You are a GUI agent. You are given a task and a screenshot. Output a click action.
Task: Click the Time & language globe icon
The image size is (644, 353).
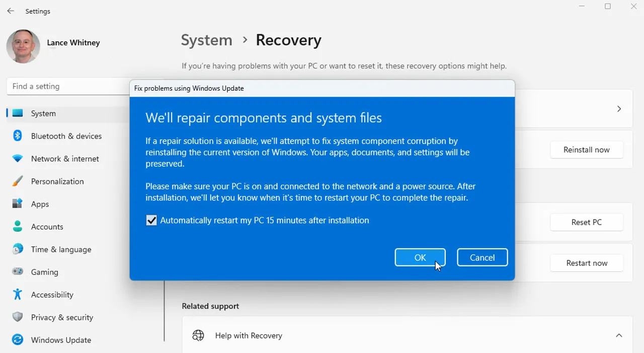[x=18, y=249]
